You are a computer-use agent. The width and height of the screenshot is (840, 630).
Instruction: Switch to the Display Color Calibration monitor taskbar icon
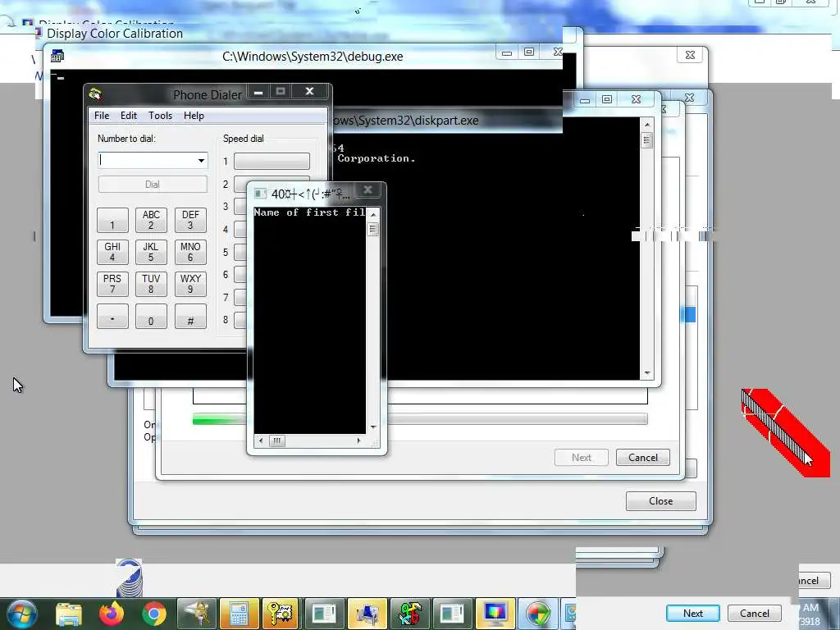click(495, 614)
